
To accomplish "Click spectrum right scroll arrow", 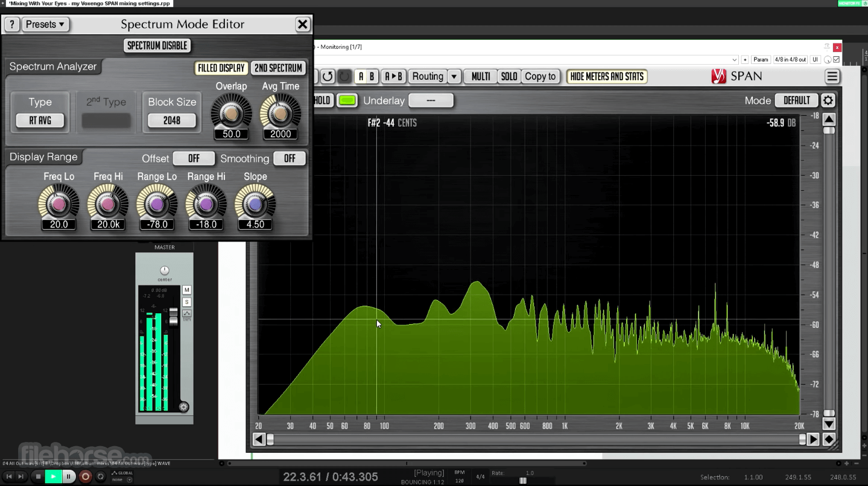I will point(813,440).
